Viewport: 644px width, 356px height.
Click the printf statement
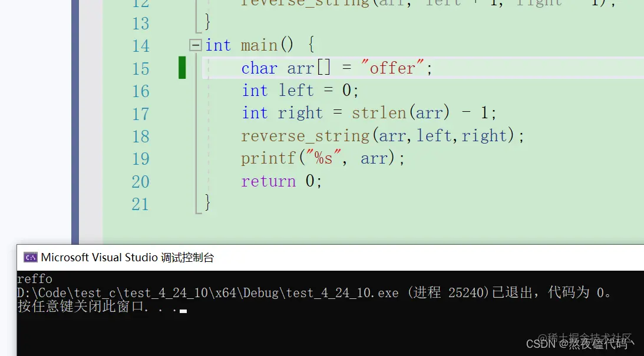click(323, 158)
